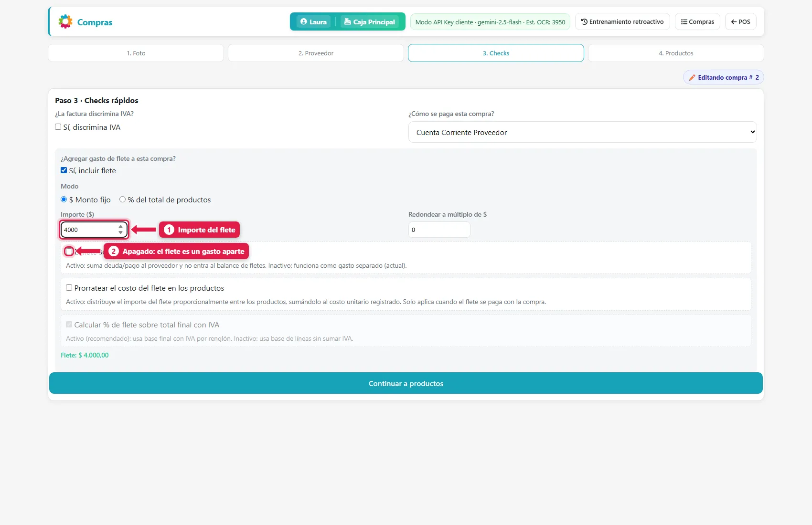Click the user icon beside Laura
The image size is (812, 525).
point(304,21)
